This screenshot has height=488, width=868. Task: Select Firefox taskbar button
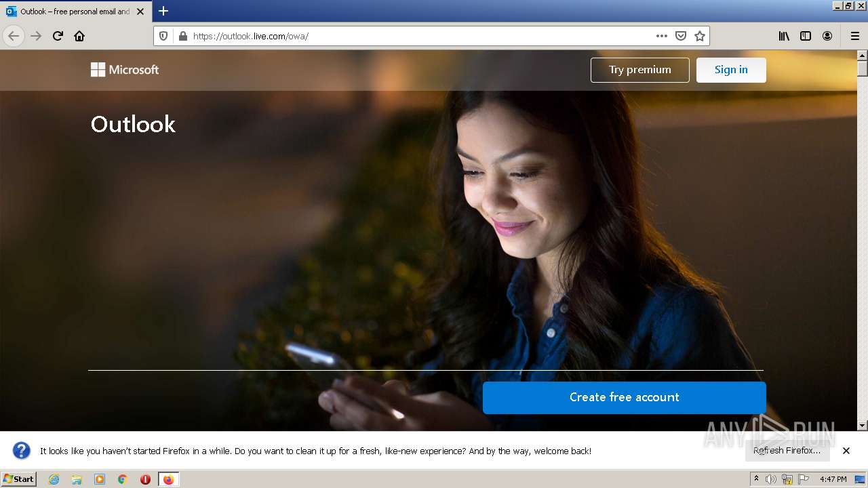(168, 479)
